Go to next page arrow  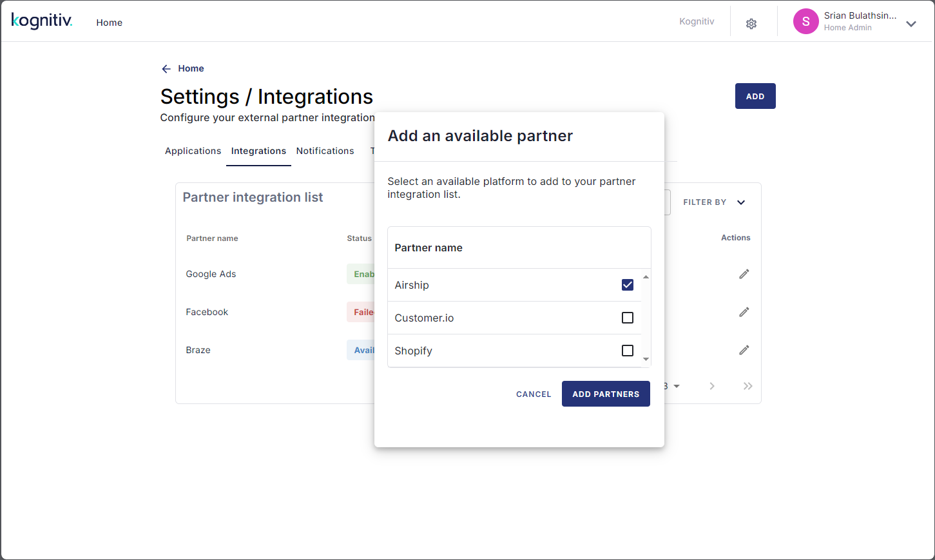pos(712,386)
